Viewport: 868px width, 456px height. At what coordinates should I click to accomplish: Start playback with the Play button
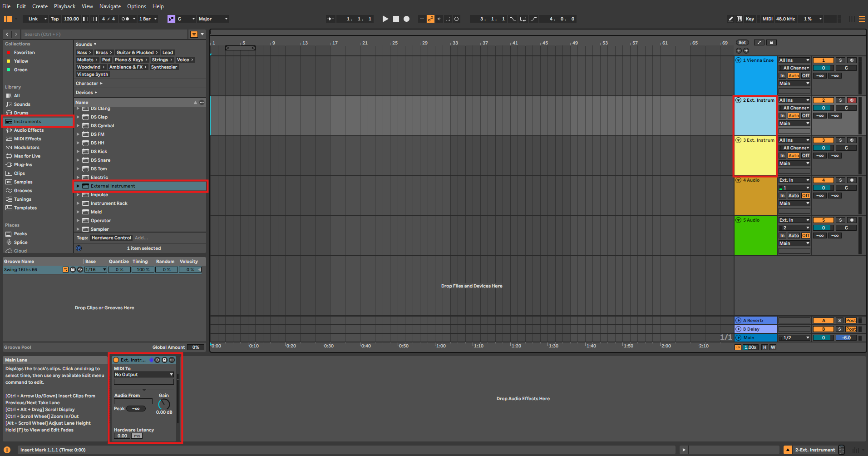[x=385, y=19]
